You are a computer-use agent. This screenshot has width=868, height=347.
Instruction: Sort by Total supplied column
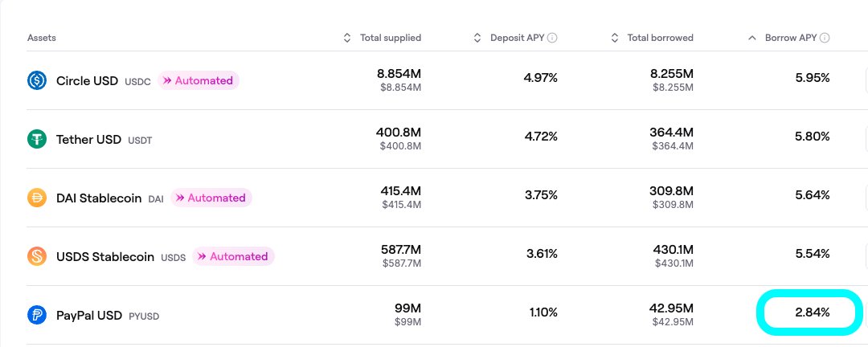click(383, 38)
